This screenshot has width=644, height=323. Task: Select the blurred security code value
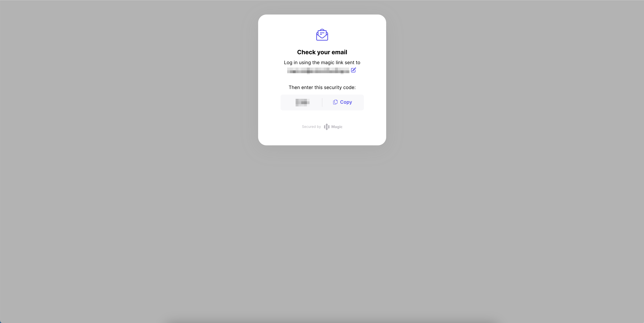[302, 102]
